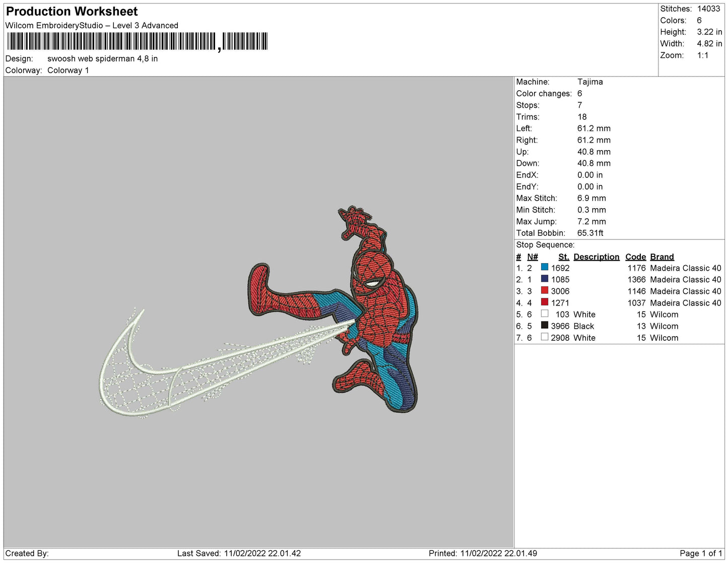Image resolution: width=728 pixels, height=563 pixels.
Task: Click the Machine value Tajima
Action: pyautogui.click(x=590, y=82)
